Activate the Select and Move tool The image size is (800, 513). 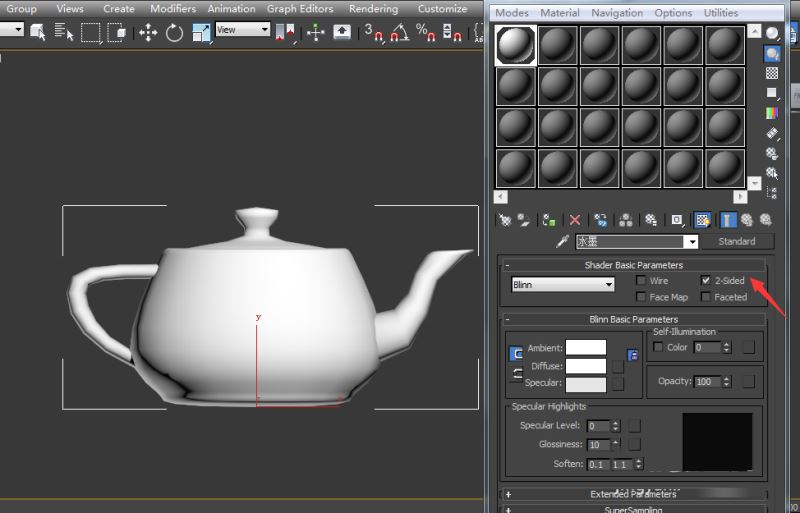(148, 33)
